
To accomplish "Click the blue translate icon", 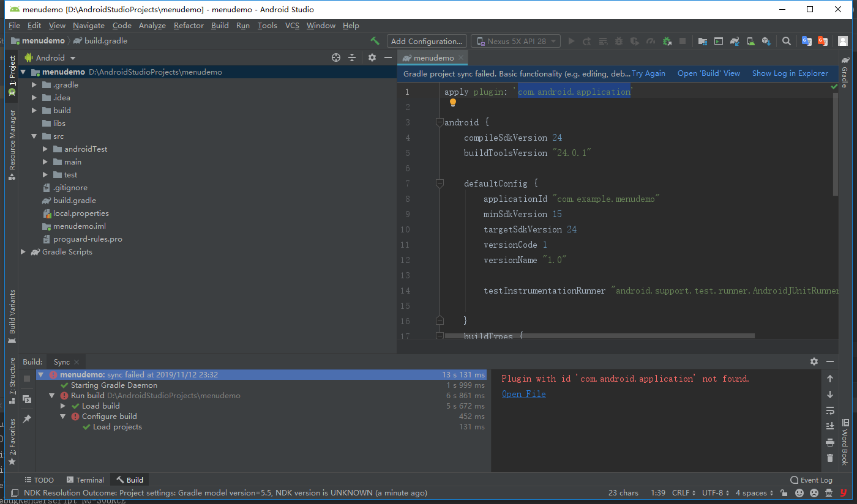I will click(x=807, y=41).
